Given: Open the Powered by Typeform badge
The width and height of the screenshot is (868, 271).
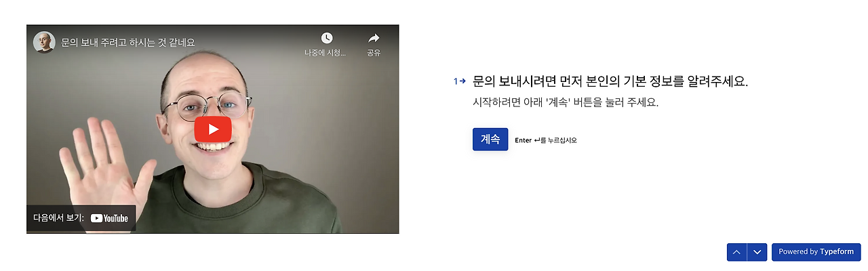Looking at the screenshot, I should point(816,252).
